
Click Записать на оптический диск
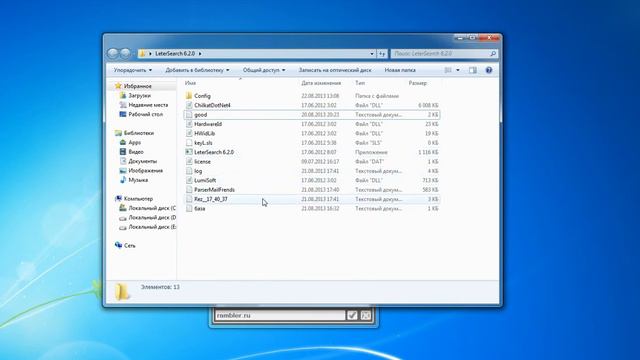335,70
